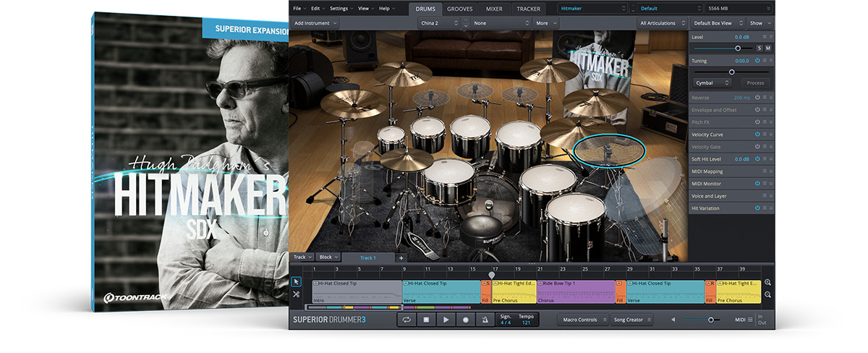Screen dimensions: 868x353
Task: Open the Add Instrument dropdown
Action: click(315, 23)
